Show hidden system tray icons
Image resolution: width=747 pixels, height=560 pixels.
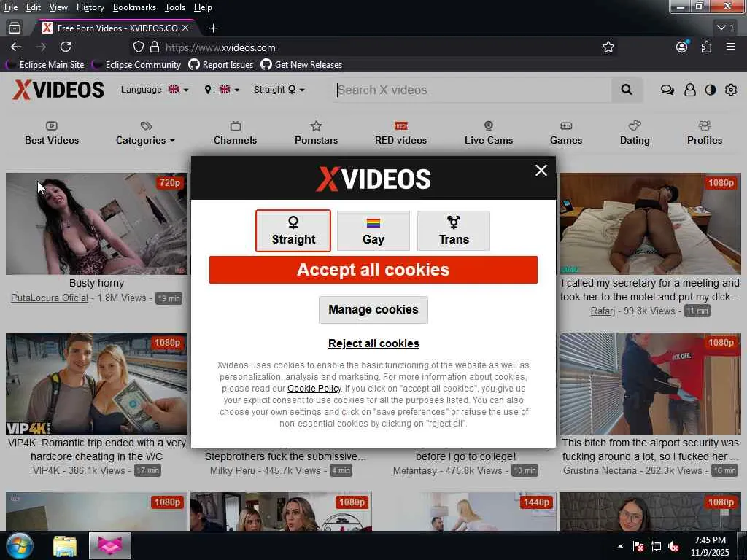[620, 546]
